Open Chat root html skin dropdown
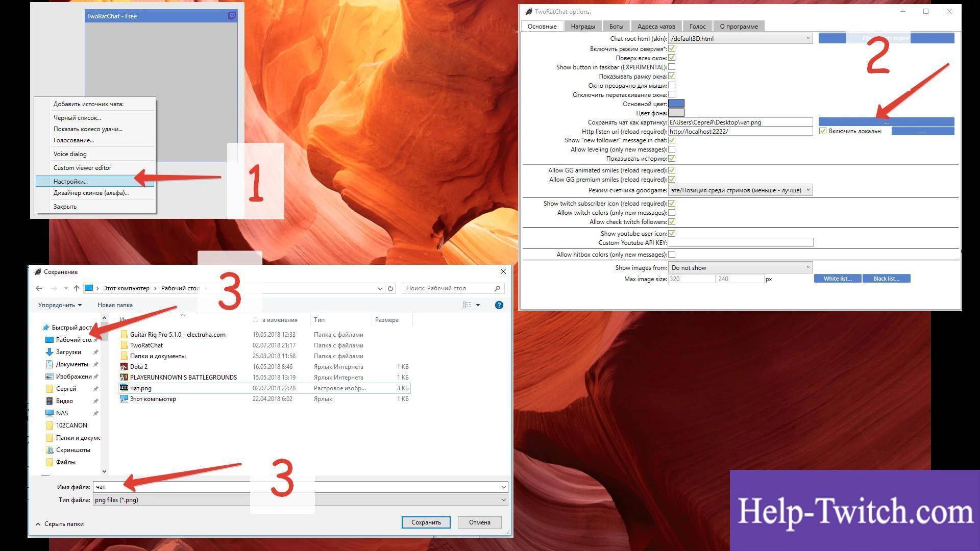 (740, 38)
